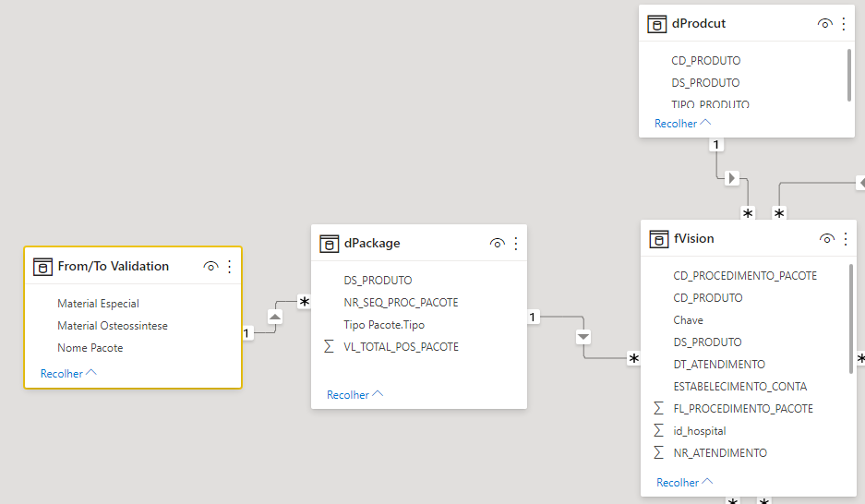The width and height of the screenshot is (865, 504).
Task: Open dPackage more options menu
Action: 516,243
